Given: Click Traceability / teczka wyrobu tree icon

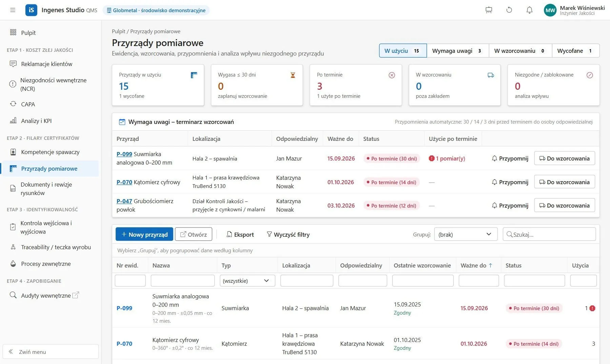Looking at the screenshot, I should point(13,247).
